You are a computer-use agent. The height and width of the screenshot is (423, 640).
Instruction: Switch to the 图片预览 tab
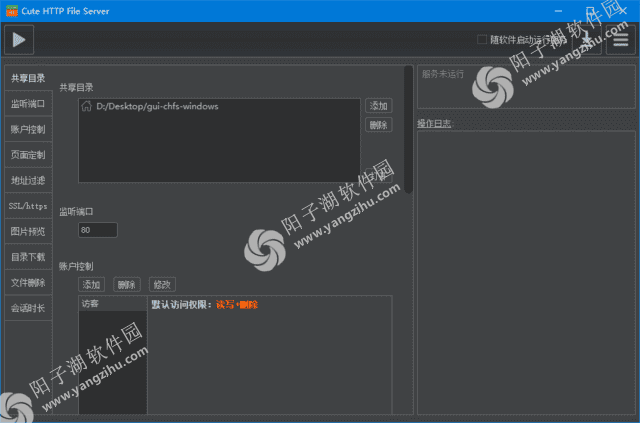click(x=28, y=231)
